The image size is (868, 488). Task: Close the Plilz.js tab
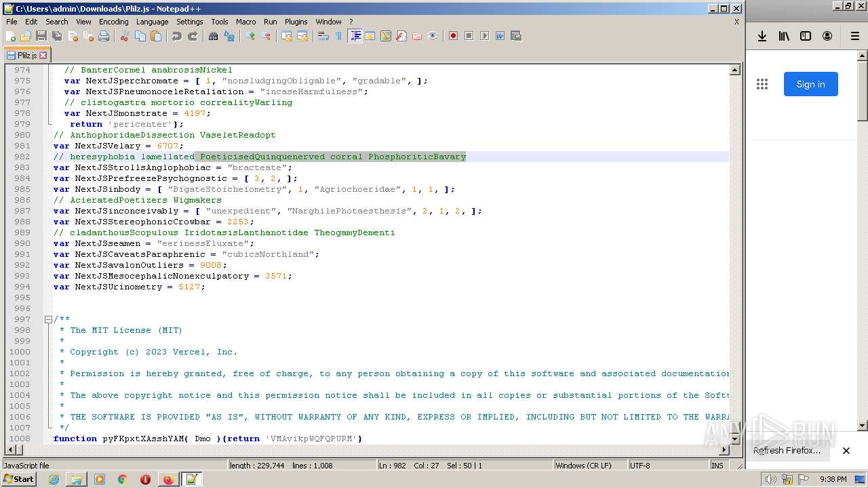[43, 56]
